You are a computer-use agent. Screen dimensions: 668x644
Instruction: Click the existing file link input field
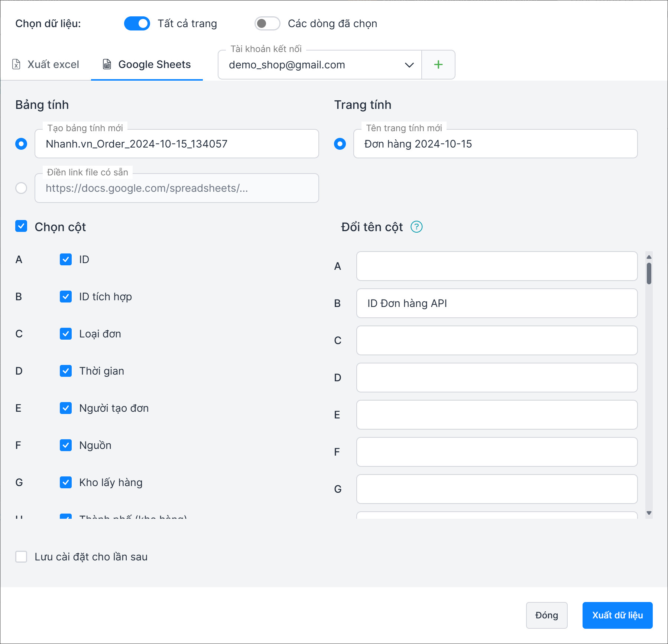tap(177, 188)
